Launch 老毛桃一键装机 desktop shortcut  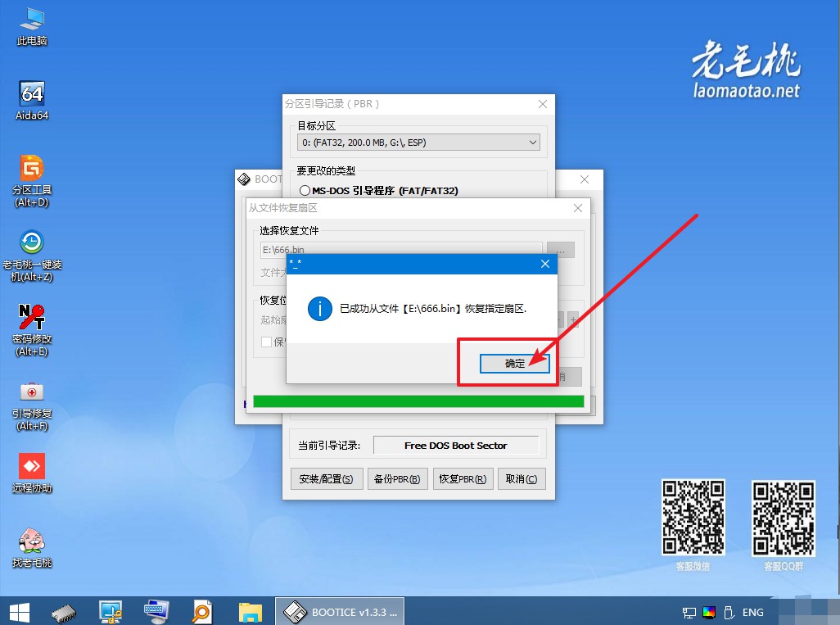pos(32,256)
